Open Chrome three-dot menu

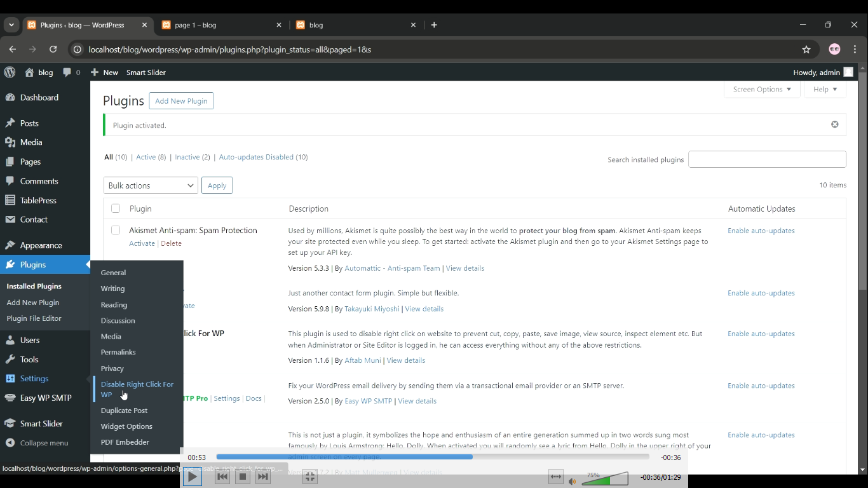[855, 49]
